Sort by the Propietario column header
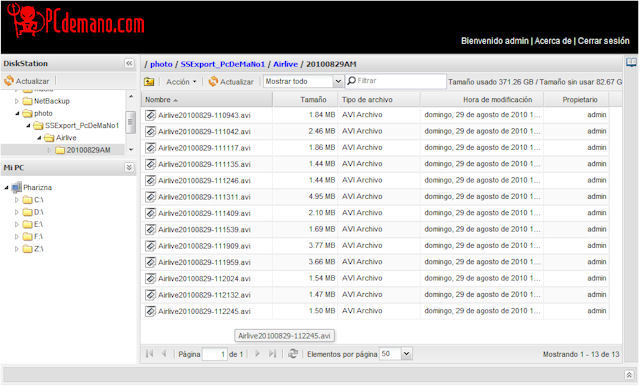This screenshot has width=640, height=387. tap(576, 100)
